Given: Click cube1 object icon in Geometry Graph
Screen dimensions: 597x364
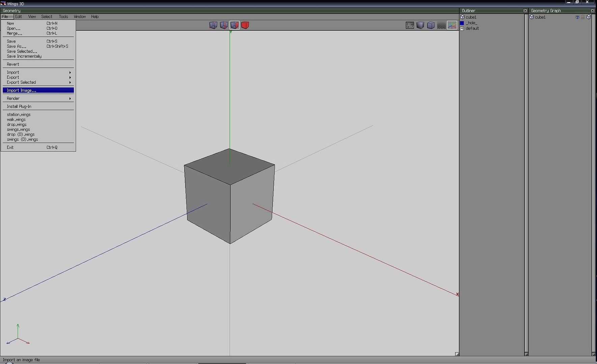Looking at the screenshot, I should (532, 17).
